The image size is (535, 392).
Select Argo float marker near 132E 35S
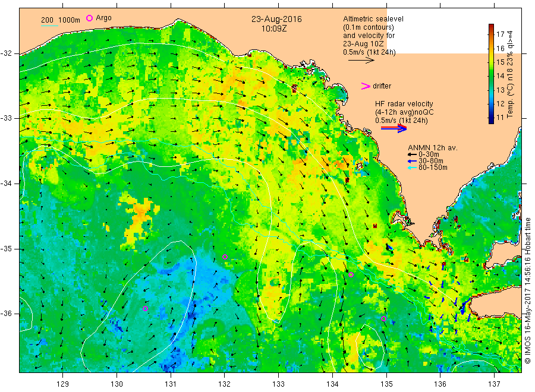click(225, 257)
